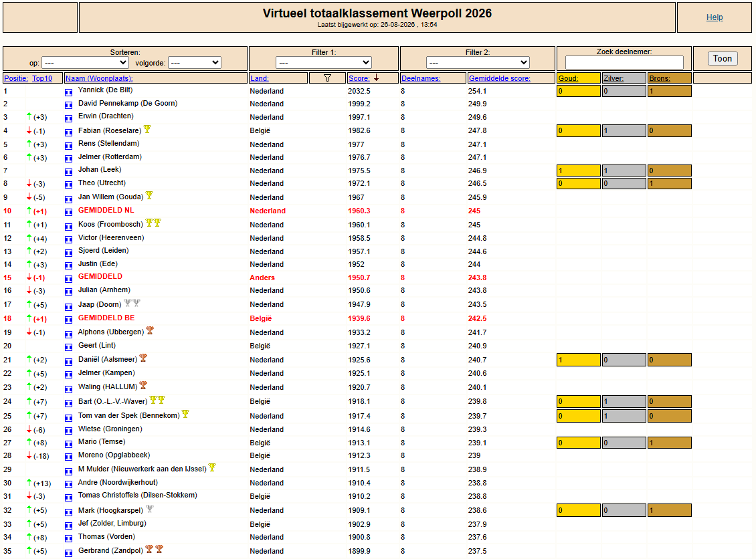Sort by Naam (Woonplaats) header

click(99, 78)
